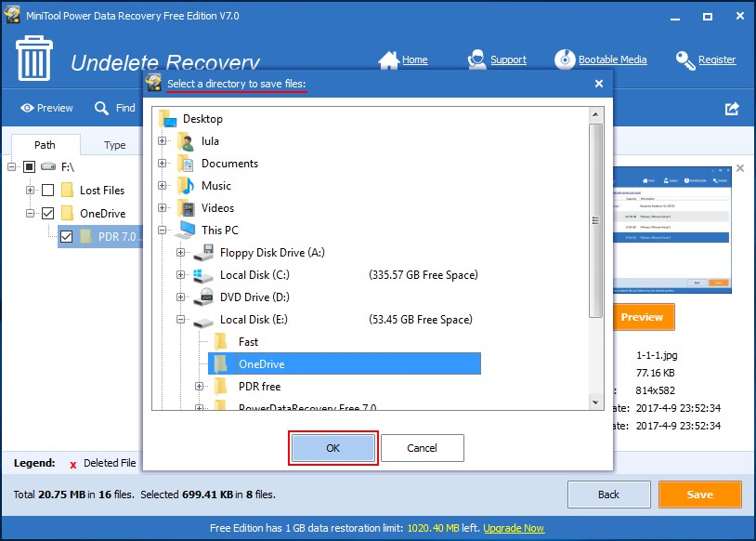This screenshot has width=756, height=541.
Task: Select the Local Disk (E:) drive icon
Action: coord(203,322)
